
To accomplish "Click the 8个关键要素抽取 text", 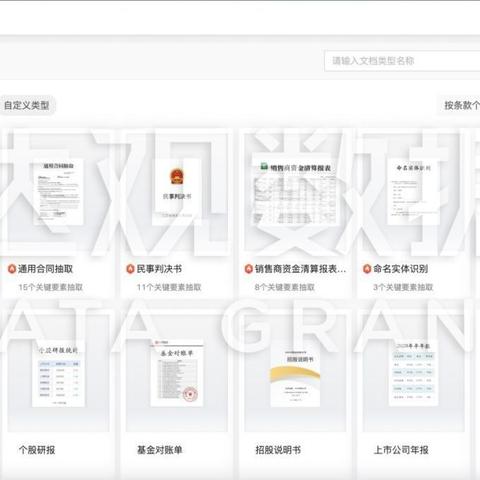I will 285,287.
